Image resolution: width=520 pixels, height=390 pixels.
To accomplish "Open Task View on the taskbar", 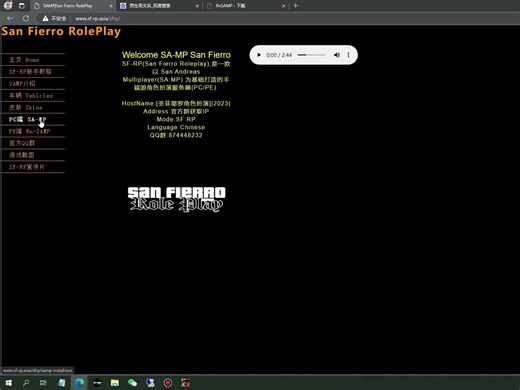I will (x=43, y=383).
